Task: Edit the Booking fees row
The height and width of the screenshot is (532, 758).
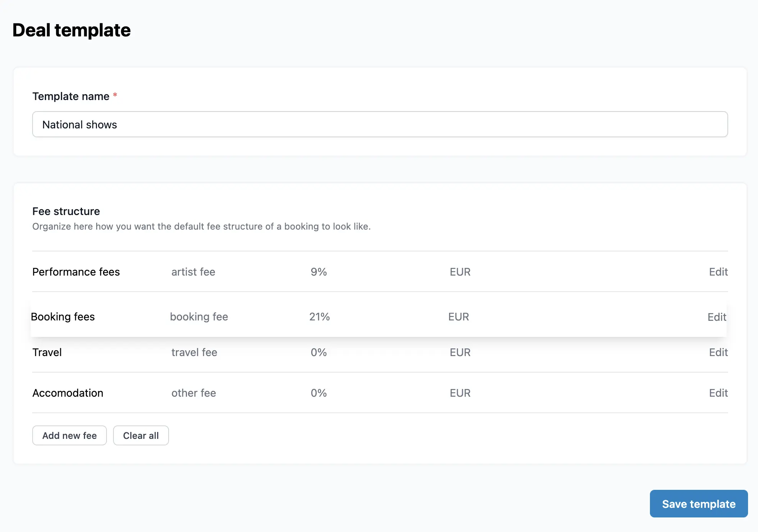Action: tap(717, 317)
